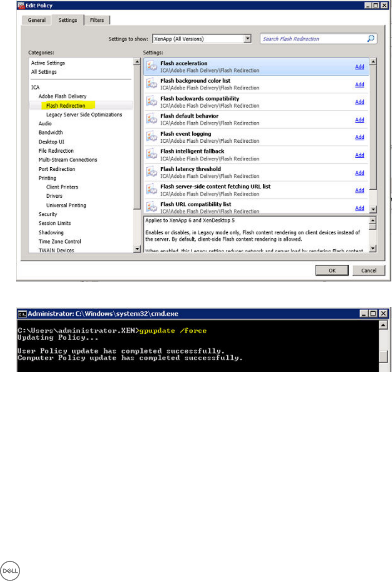This screenshot has width=392, height=581.
Task: Select the Session Limits category
Action: pyautogui.click(x=55, y=223)
